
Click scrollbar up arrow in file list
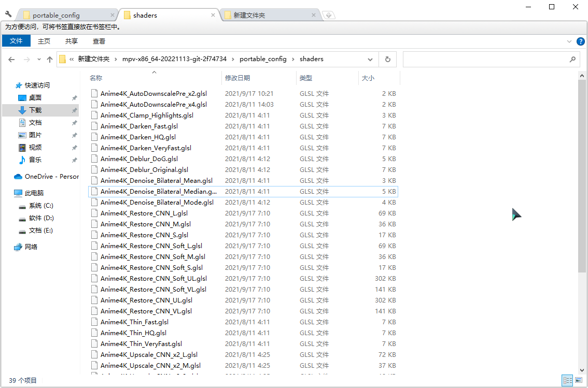(x=582, y=76)
